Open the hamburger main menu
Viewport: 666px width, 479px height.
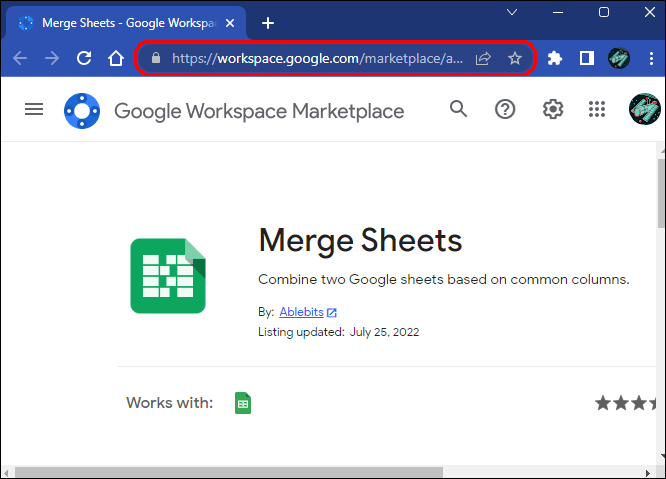[34, 109]
